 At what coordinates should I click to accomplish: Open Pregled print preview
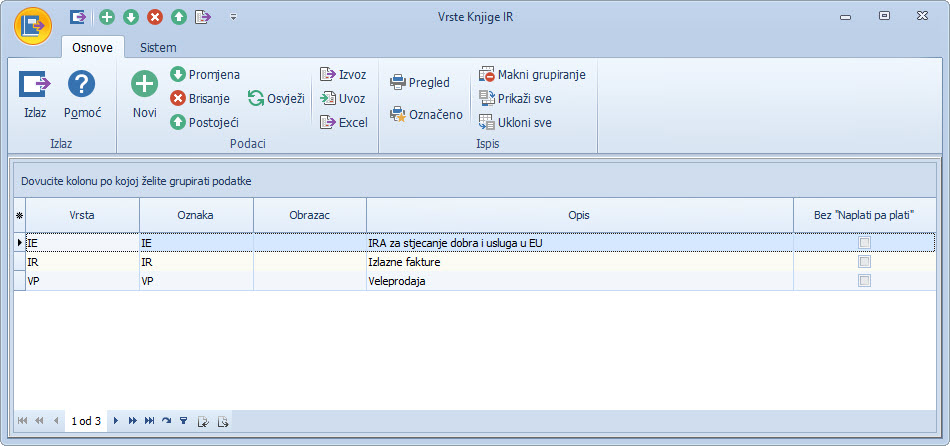click(420, 82)
